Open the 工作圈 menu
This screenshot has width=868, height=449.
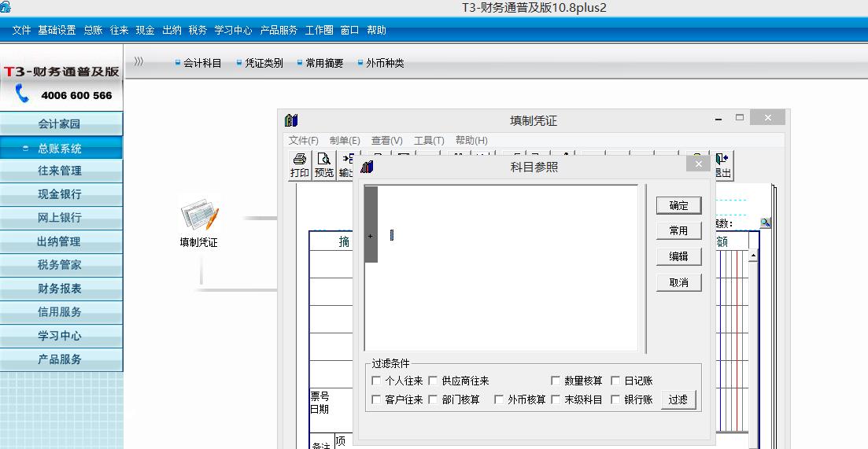(319, 31)
